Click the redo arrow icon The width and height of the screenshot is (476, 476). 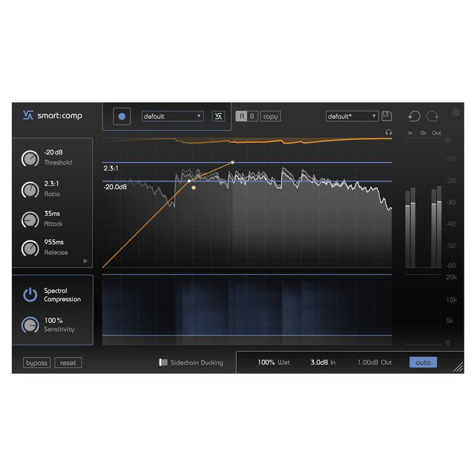pos(432,116)
